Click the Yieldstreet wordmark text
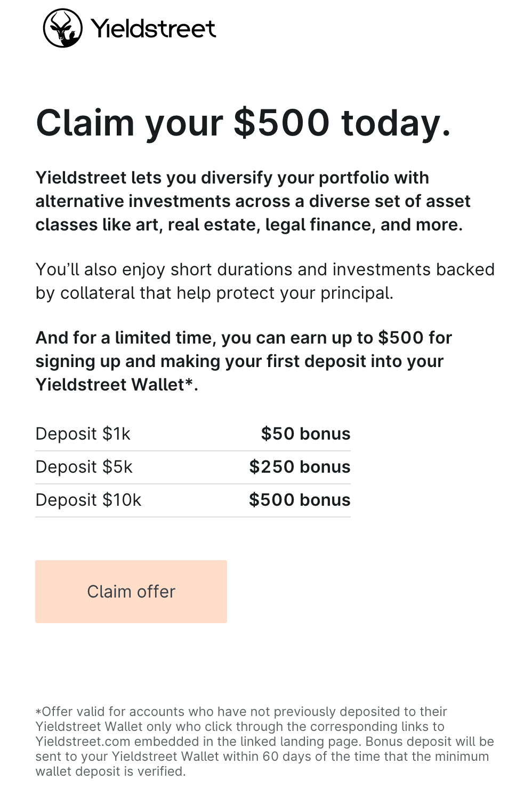The width and height of the screenshot is (532, 796). tap(153, 29)
